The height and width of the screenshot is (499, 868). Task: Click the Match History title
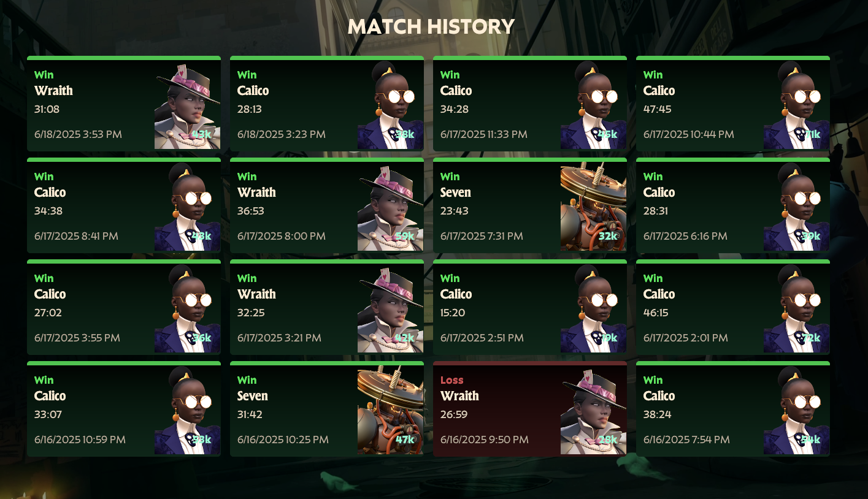(431, 26)
